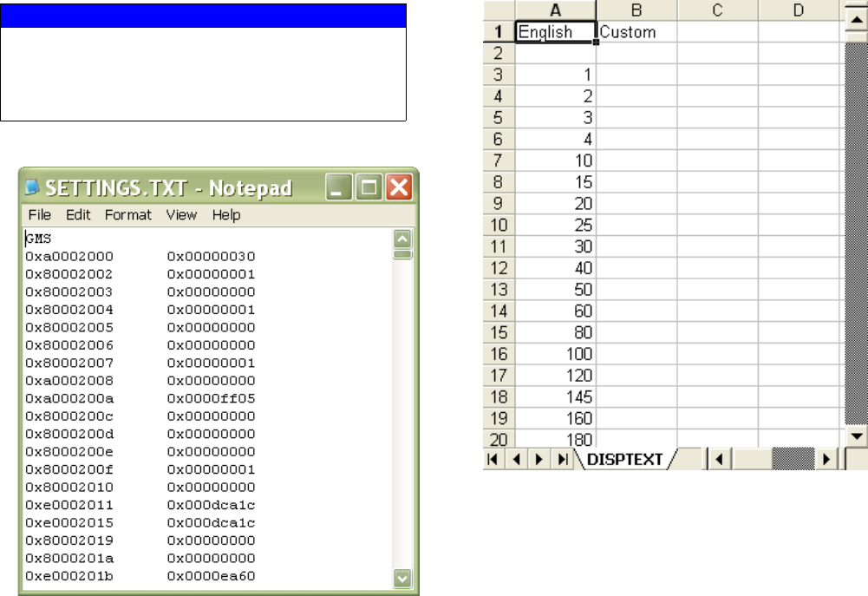868x596 pixels.
Task: Click address 0xa000200a in Notepad
Action: pos(69,398)
